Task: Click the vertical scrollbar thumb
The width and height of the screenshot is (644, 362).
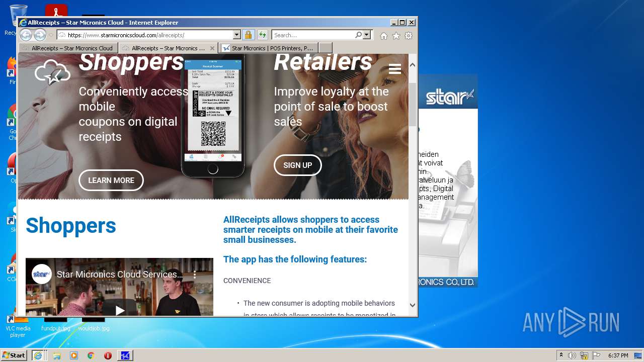Action: [x=413, y=105]
